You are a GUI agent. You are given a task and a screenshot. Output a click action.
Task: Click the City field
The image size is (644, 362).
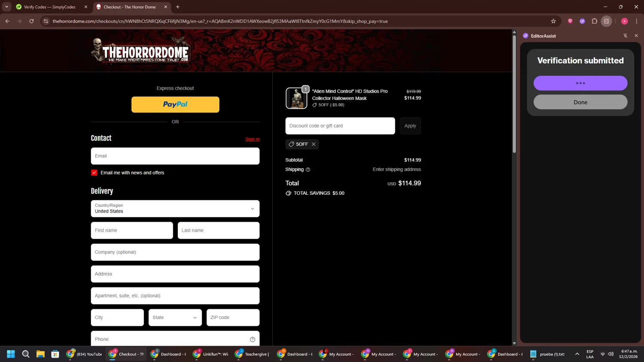pos(117,317)
